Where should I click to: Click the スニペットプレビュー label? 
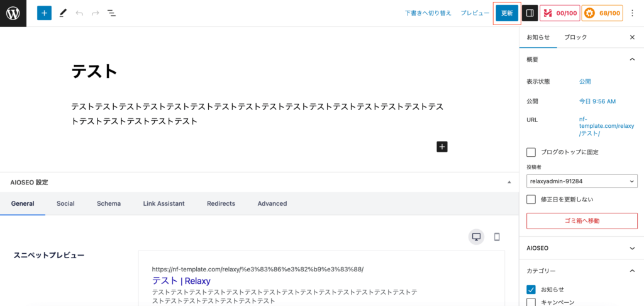coord(49,256)
